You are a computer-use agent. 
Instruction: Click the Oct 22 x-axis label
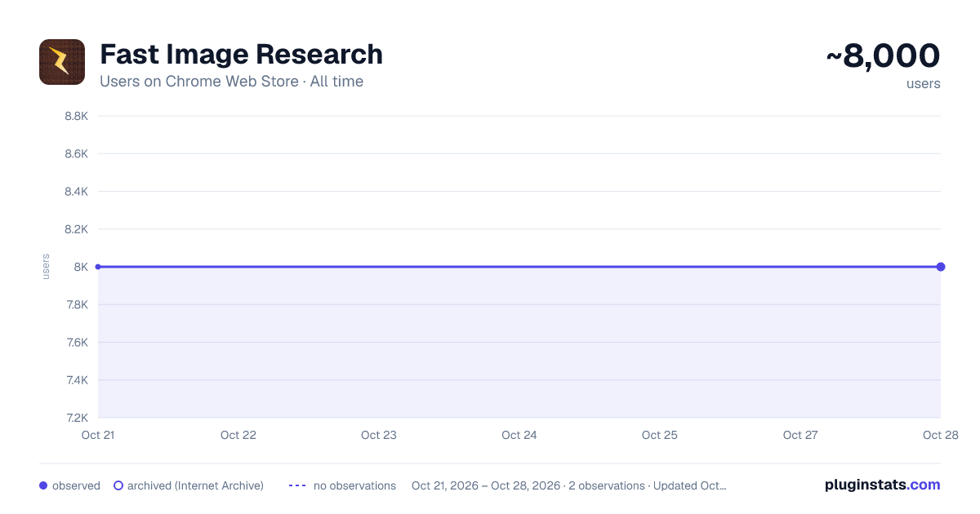click(x=238, y=435)
